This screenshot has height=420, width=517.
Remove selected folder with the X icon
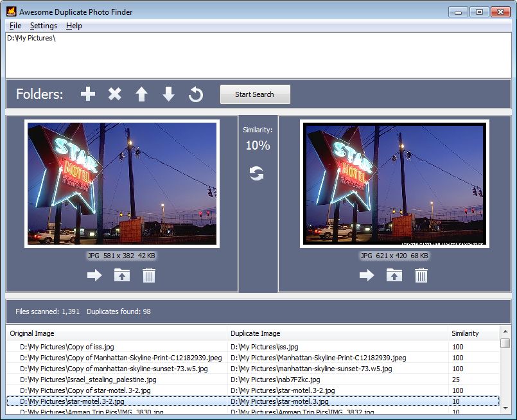point(114,94)
